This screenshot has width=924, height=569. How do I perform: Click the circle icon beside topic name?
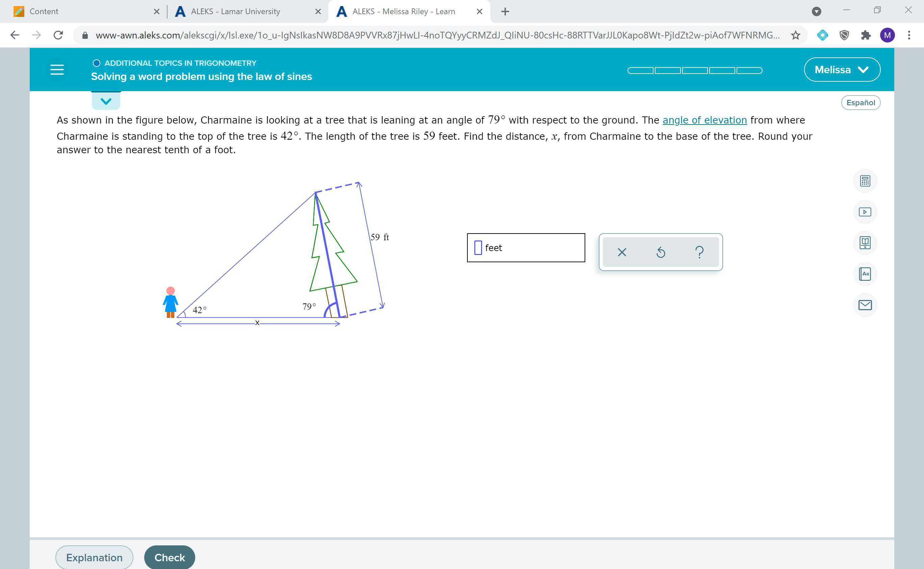96,63
